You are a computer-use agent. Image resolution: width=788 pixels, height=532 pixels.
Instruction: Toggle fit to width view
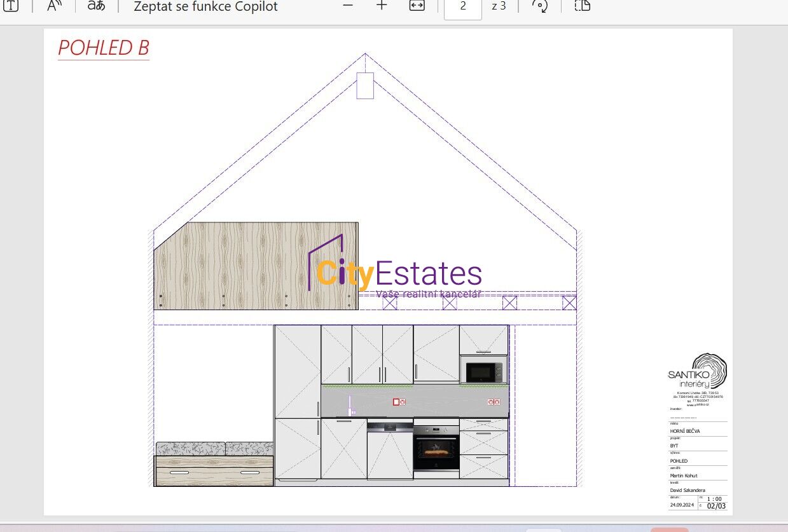(417, 6)
